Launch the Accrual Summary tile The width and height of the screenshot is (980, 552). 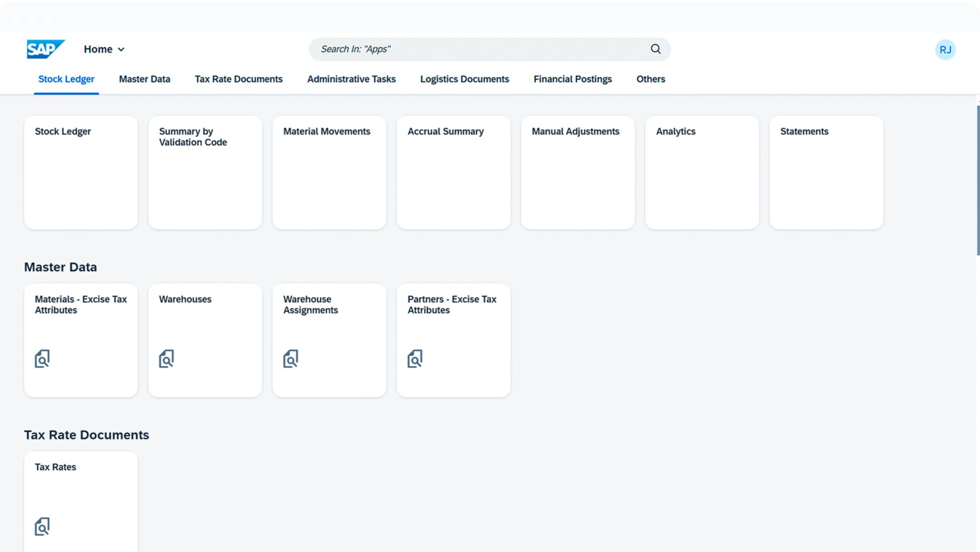453,173
